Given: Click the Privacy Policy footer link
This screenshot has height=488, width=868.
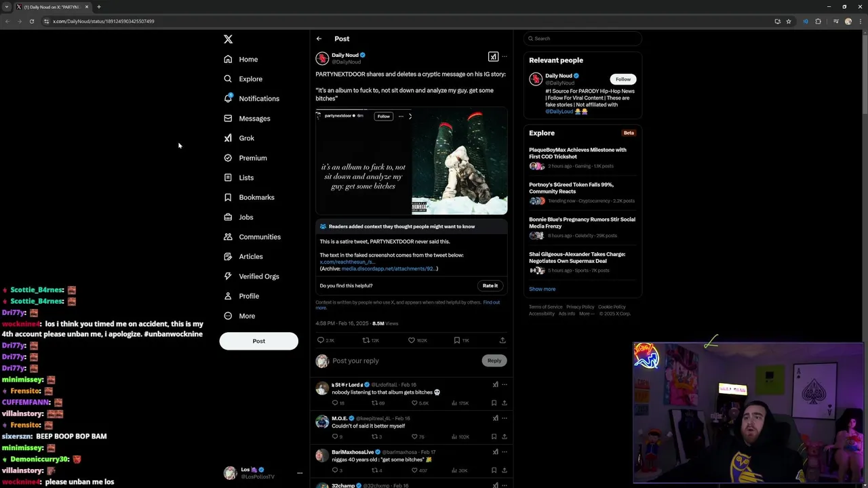Looking at the screenshot, I should [x=580, y=307].
